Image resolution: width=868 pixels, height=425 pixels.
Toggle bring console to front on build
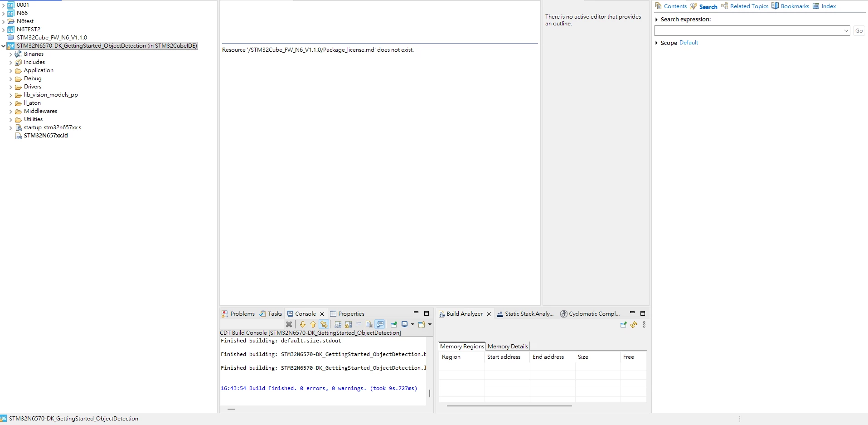point(380,324)
